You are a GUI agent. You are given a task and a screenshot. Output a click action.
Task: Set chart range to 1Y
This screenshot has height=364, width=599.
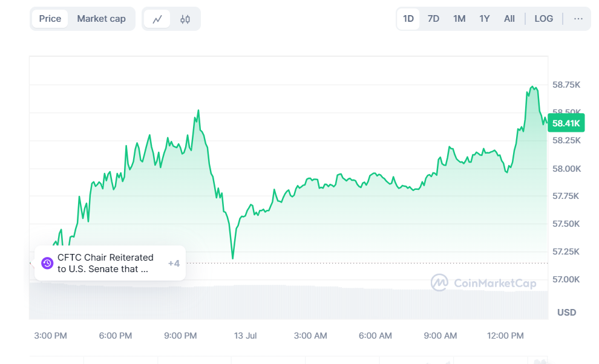[x=485, y=19]
